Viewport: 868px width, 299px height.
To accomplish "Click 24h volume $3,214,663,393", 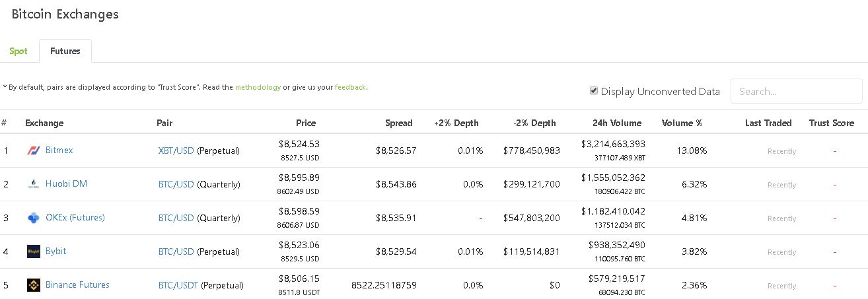I will (613, 143).
